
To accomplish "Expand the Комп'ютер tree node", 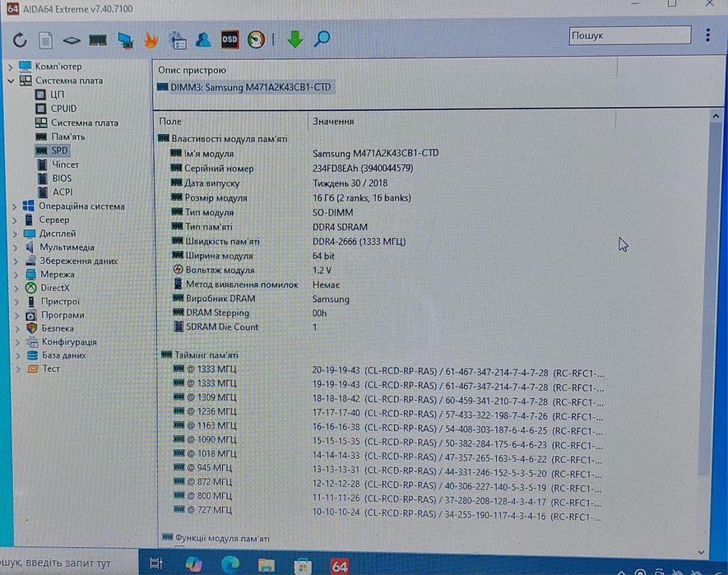I will 11,67.
